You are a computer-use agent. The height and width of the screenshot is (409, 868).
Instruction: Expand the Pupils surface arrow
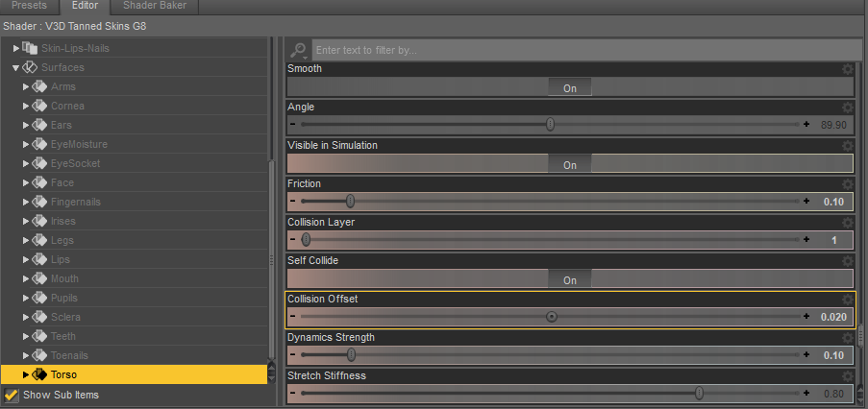coord(25,298)
